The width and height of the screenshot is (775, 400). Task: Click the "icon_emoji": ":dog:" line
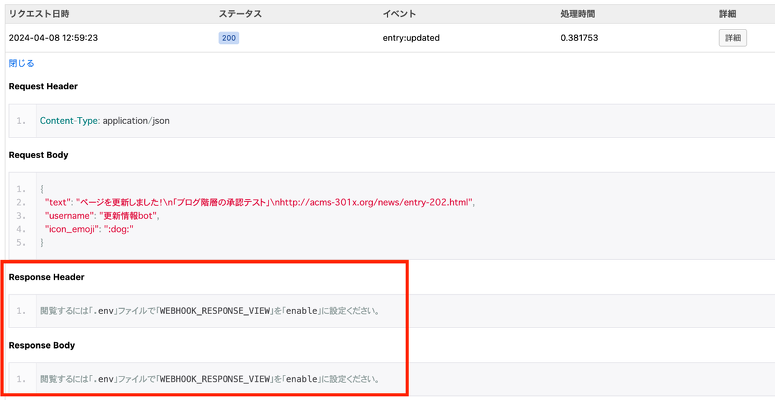click(89, 229)
